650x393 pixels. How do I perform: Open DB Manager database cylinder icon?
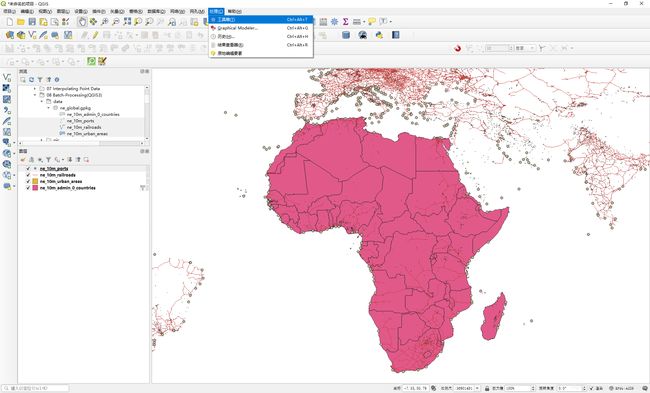tap(346, 35)
